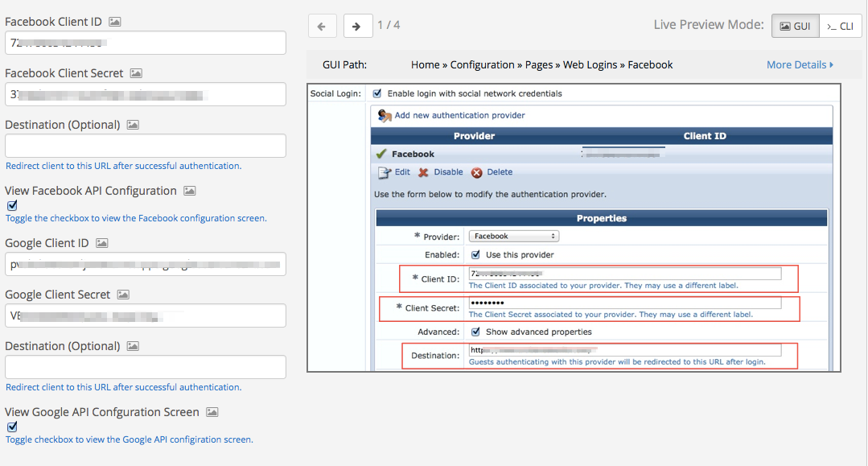
Task: Click the red X Disable icon
Action: pyautogui.click(x=423, y=172)
